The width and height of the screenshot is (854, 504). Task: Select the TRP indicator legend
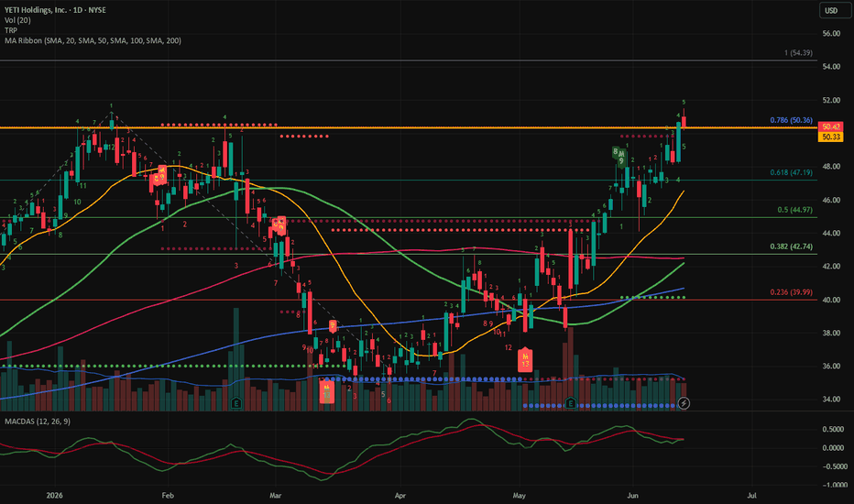click(11, 30)
